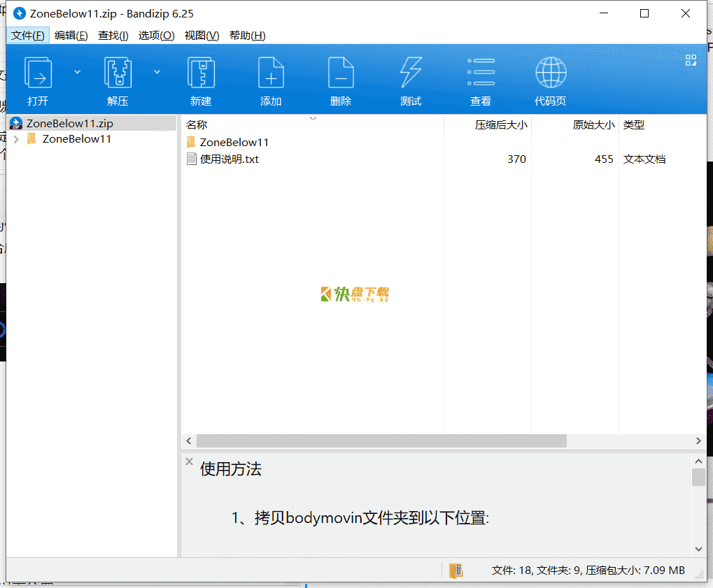The height and width of the screenshot is (588, 713).
Task: Select ZoneBelow11.zip in the tree
Action: click(92, 123)
